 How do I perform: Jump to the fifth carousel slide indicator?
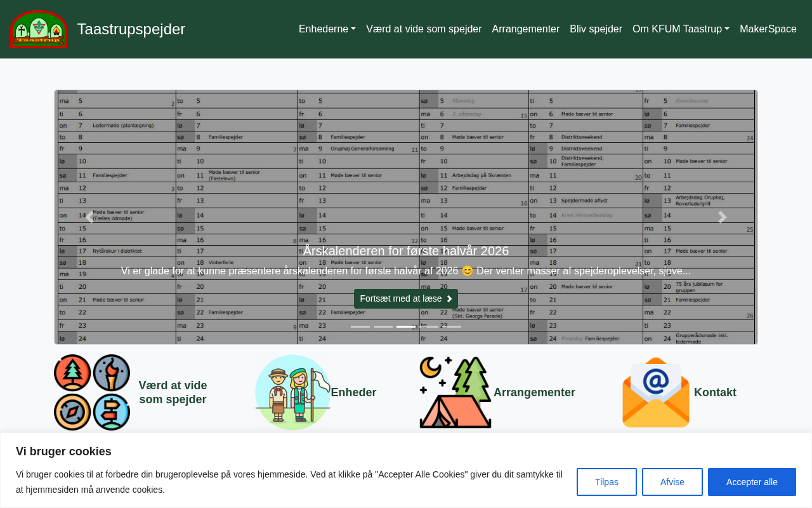click(x=452, y=326)
